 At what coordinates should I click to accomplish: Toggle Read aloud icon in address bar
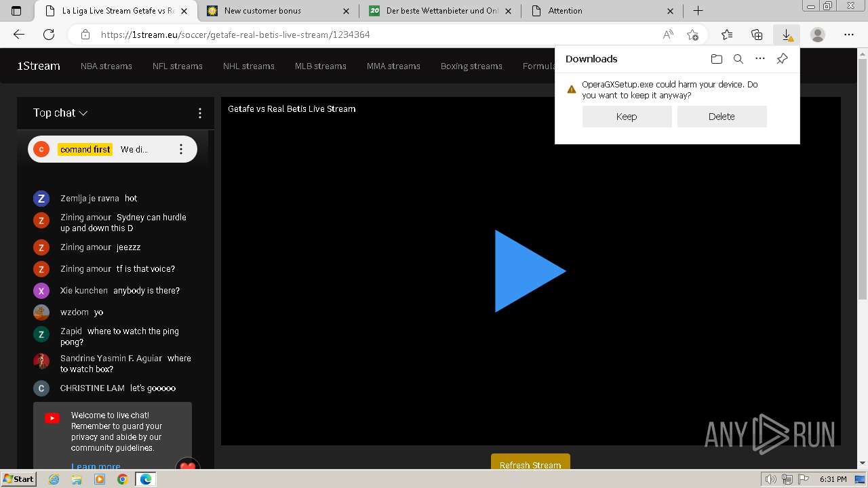(668, 35)
